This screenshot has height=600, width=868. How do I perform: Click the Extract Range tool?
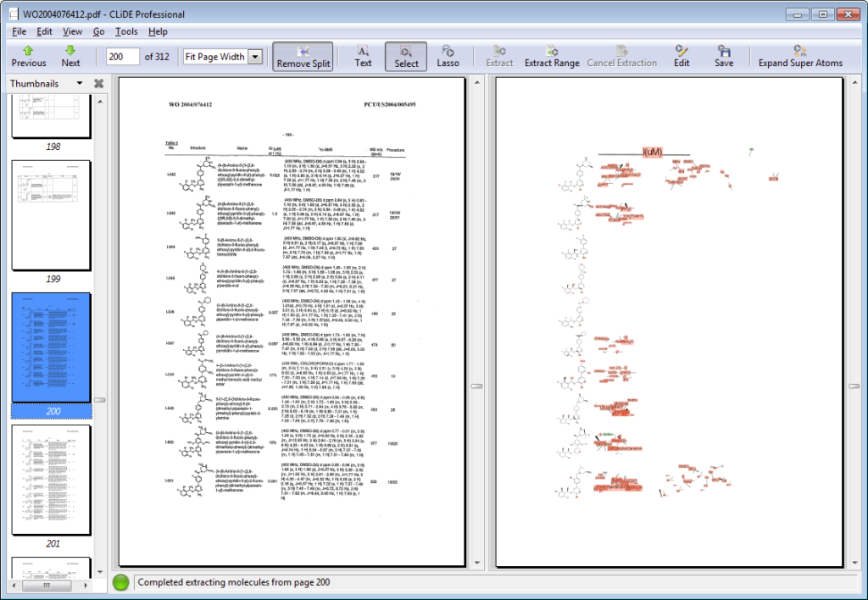pyautogui.click(x=552, y=56)
